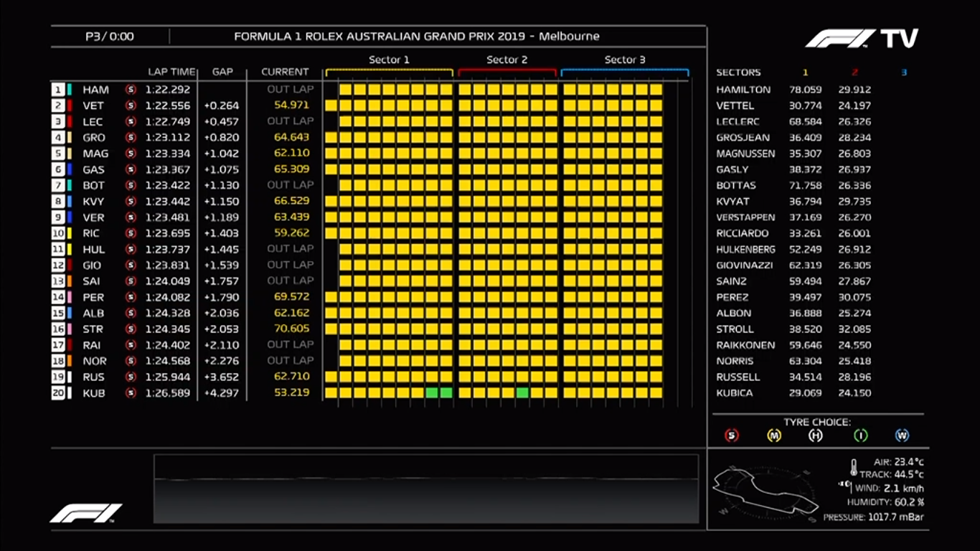This screenshot has height=551, width=980.
Task: Click the F1 TV logo
Action: tap(862, 39)
